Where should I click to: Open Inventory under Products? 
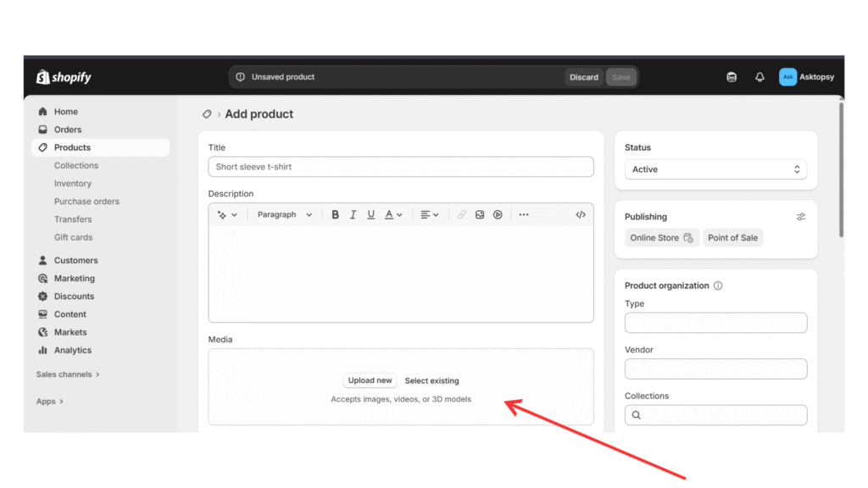click(x=73, y=184)
